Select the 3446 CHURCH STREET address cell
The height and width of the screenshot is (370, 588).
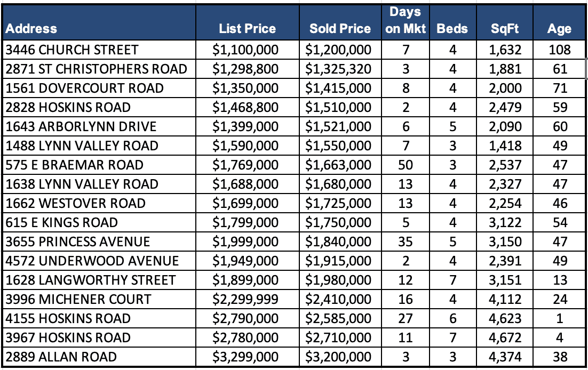point(72,50)
